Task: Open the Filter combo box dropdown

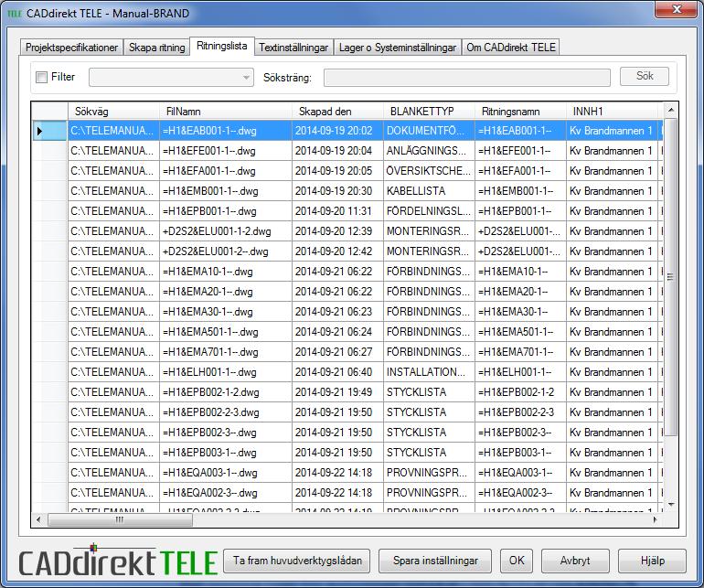Action: pos(246,77)
